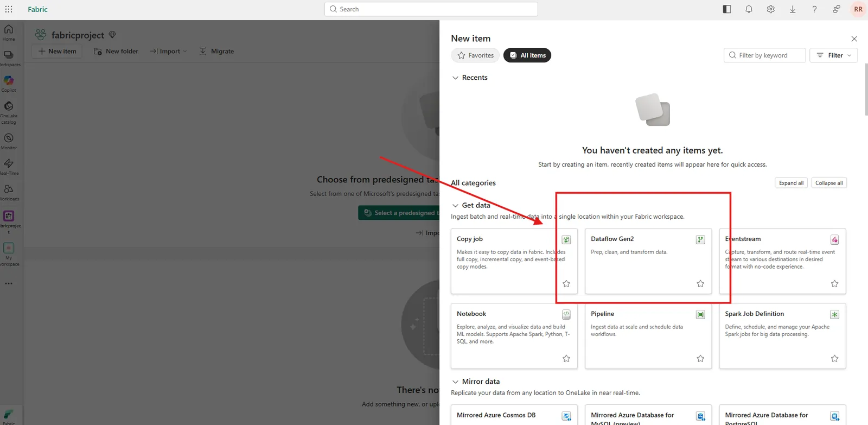Click the Eventstream item icon
This screenshot has width=868, height=425.
[834, 239]
